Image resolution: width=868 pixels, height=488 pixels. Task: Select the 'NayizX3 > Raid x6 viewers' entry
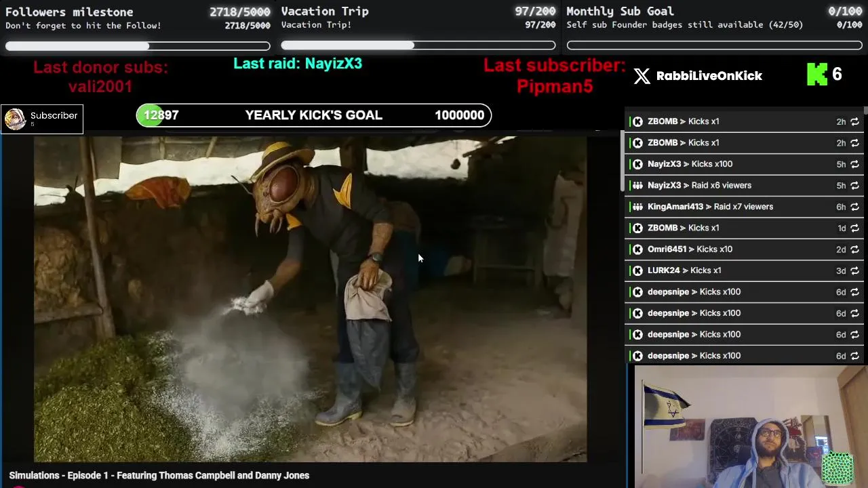pos(744,185)
